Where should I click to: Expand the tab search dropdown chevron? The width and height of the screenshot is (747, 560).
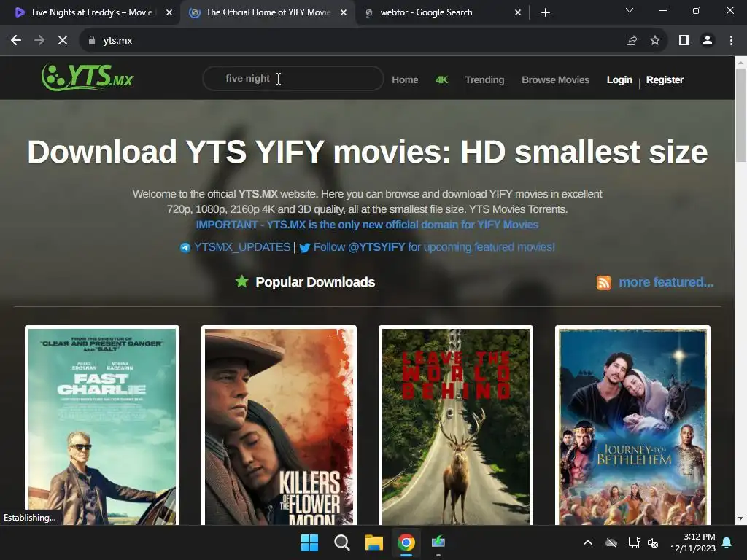tap(630, 10)
